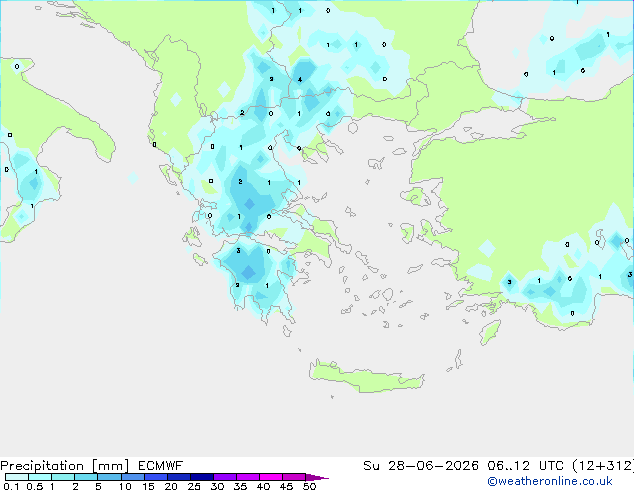Click the 'ECMWF' model label
Screen dimensions: 634x490
pyautogui.click(x=160, y=465)
